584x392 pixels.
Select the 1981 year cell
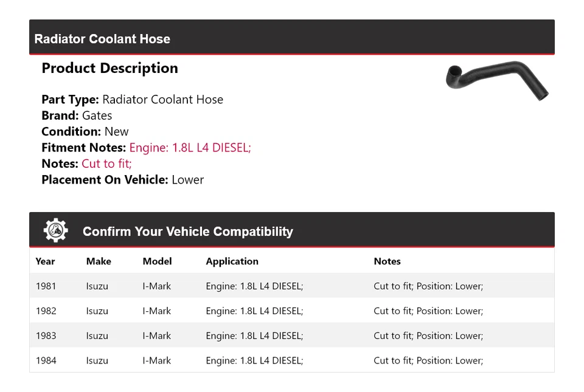(x=46, y=286)
